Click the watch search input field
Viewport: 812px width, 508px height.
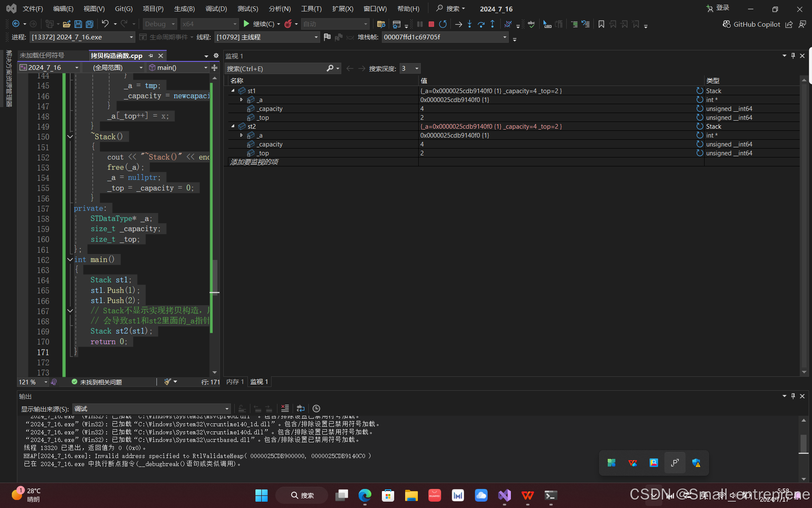pyautogui.click(x=276, y=69)
